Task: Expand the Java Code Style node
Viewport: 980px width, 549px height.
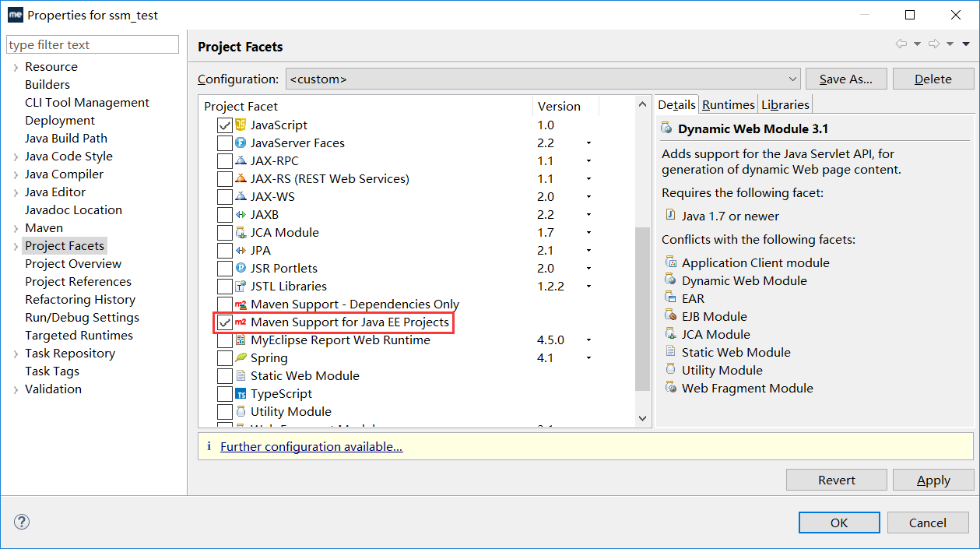Action: pos(16,157)
